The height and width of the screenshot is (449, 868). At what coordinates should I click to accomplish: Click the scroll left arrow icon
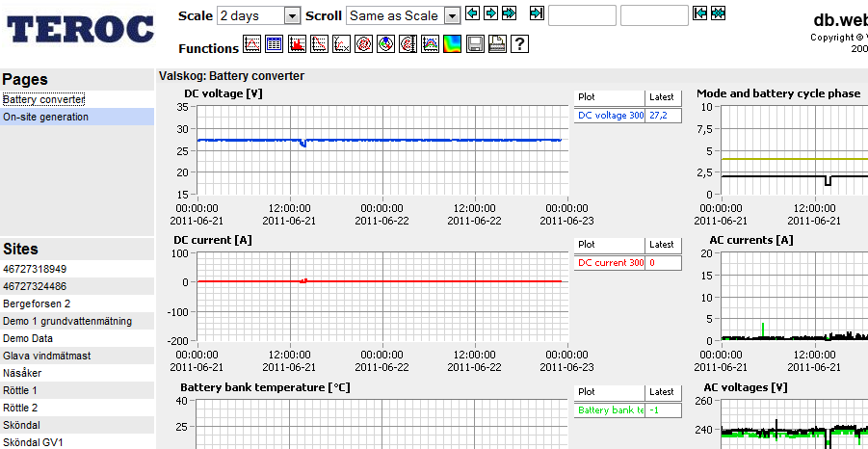(472, 13)
